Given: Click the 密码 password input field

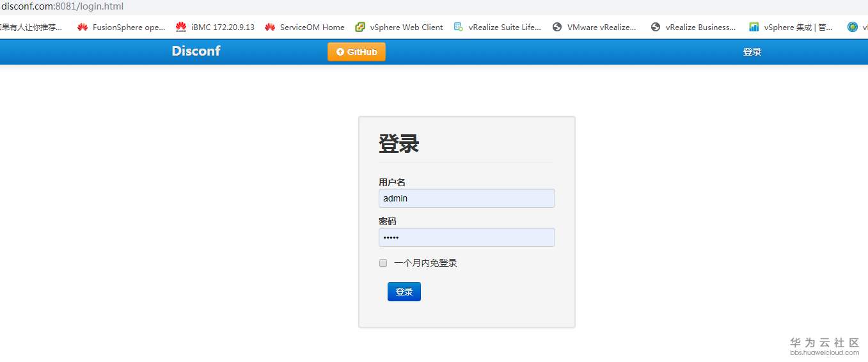Looking at the screenshot, I should (x=467, y=237).
